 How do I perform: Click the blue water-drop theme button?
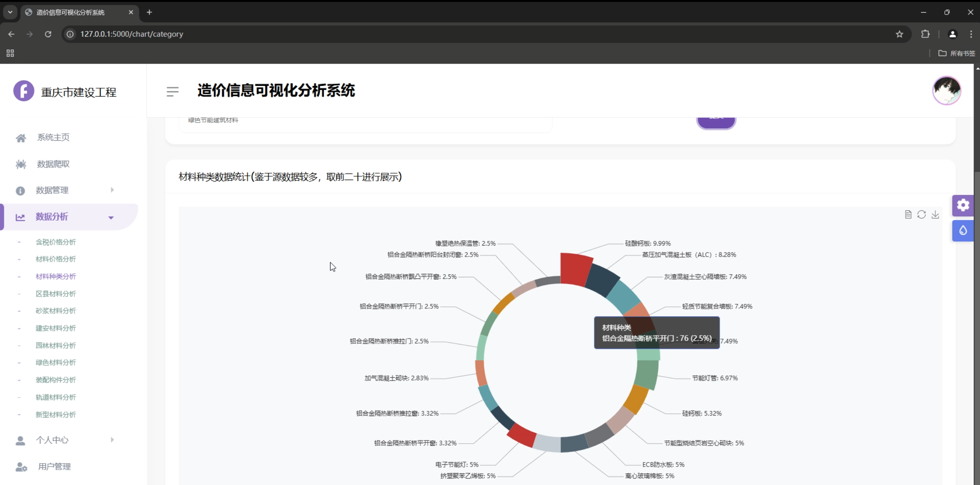click(963, 231)
